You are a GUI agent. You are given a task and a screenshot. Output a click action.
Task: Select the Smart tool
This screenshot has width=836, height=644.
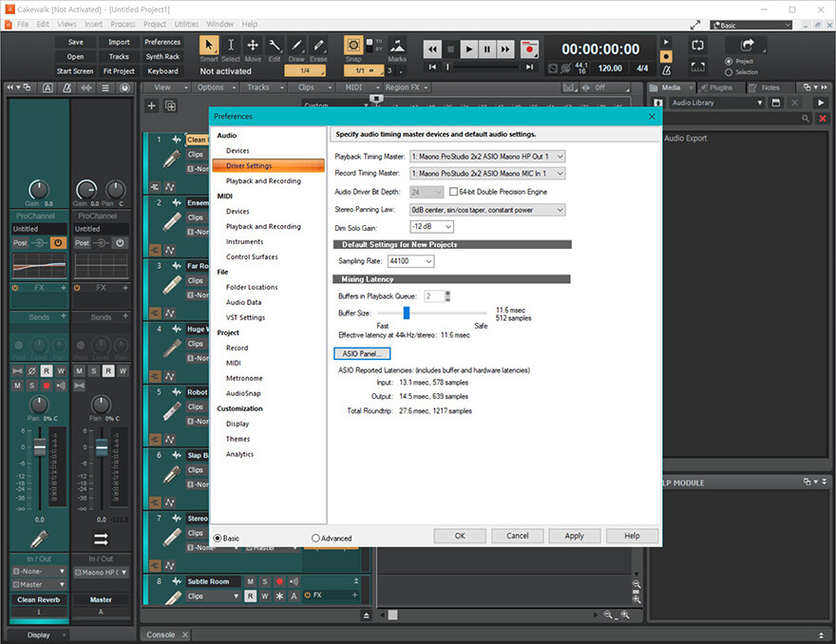[209, 46]
